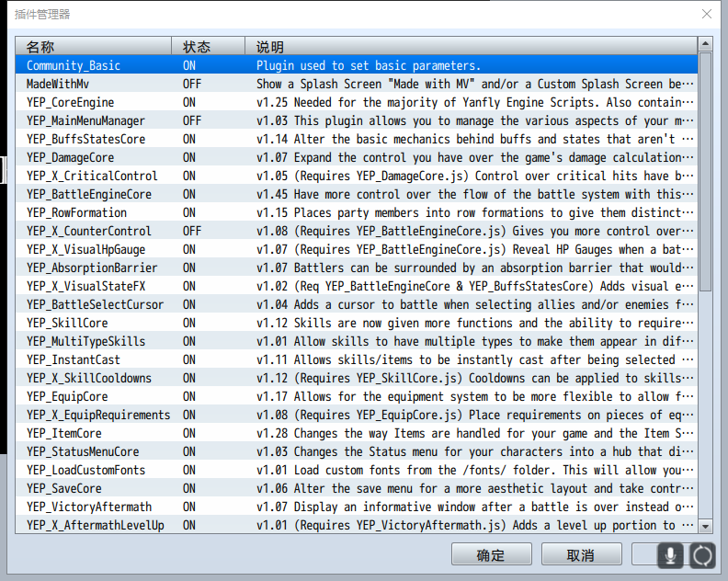
Task: Click the OFF status of YEP_X_CounterControl
Action: 192,231
